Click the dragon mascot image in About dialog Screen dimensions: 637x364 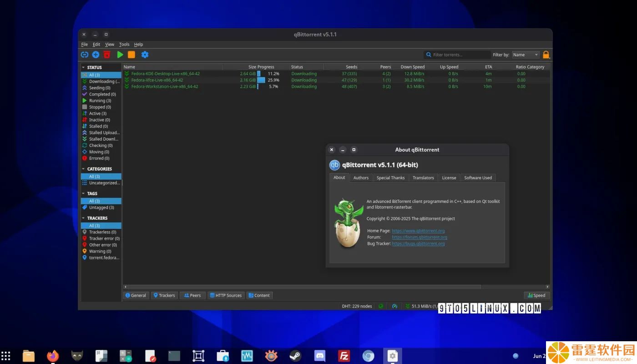[x=349, y=223]
